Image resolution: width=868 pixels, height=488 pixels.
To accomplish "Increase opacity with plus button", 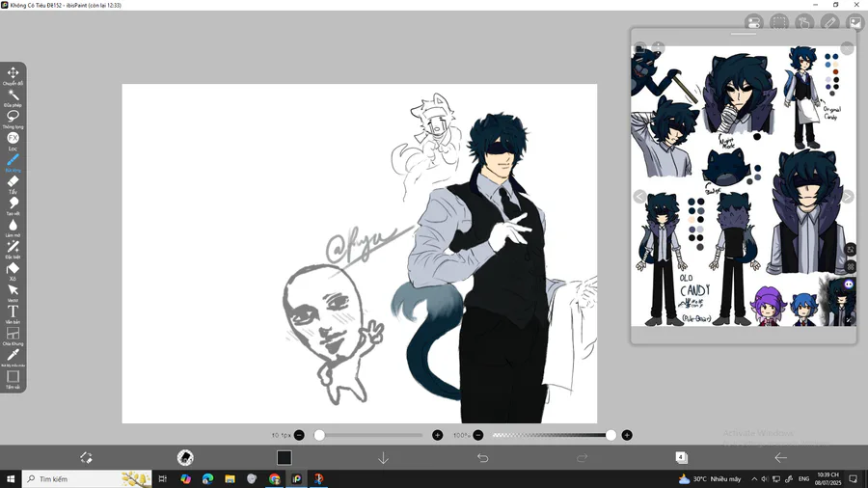I will click(x=627, y=435).
